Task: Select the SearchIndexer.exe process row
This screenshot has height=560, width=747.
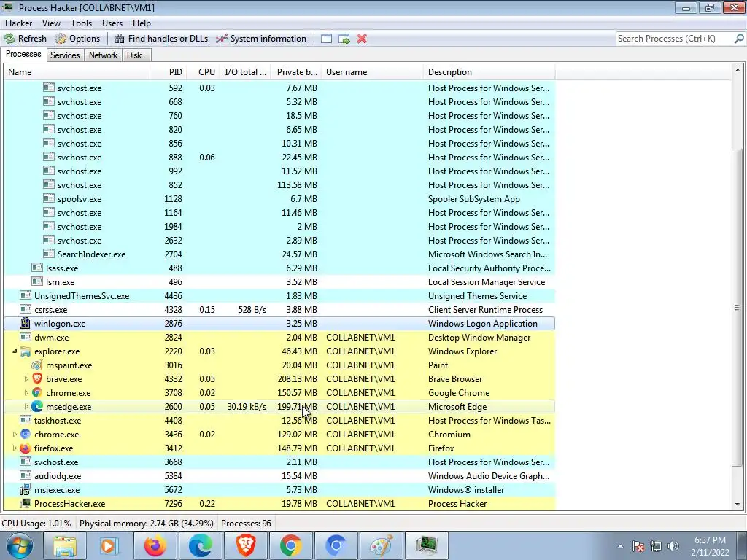Action: click(279, 254)
